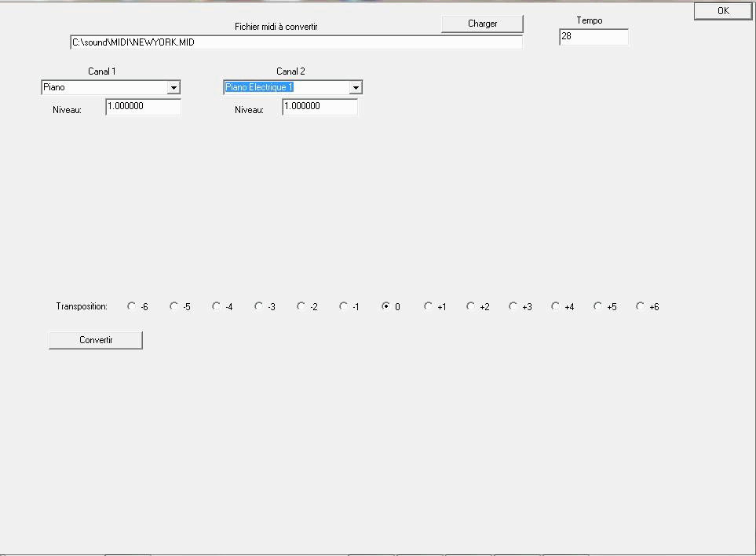756x556 pixels.
Task: Select transposition -6 radio button
Action: coord(132,306)
